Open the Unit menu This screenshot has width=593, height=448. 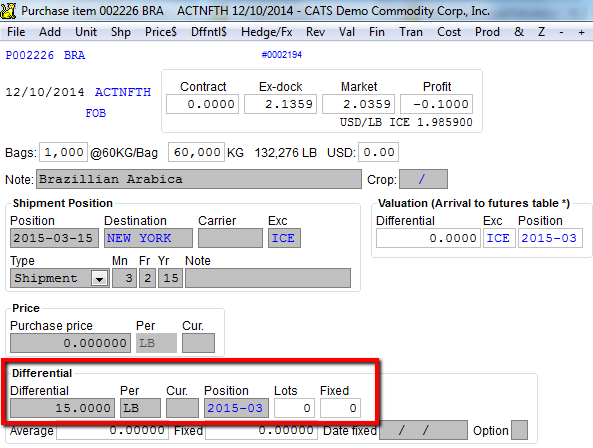click(x=86, y=32)
